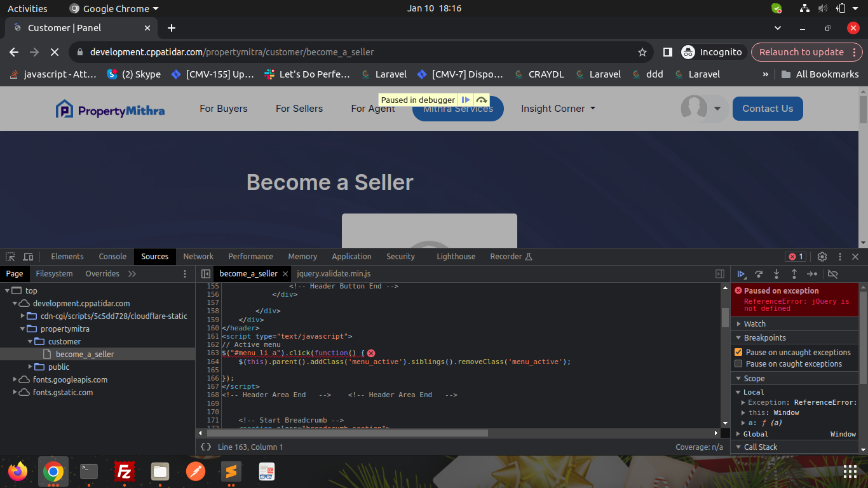Disable pause on uncaught exceptions
868x488 pixels.
tap(738, 352)
